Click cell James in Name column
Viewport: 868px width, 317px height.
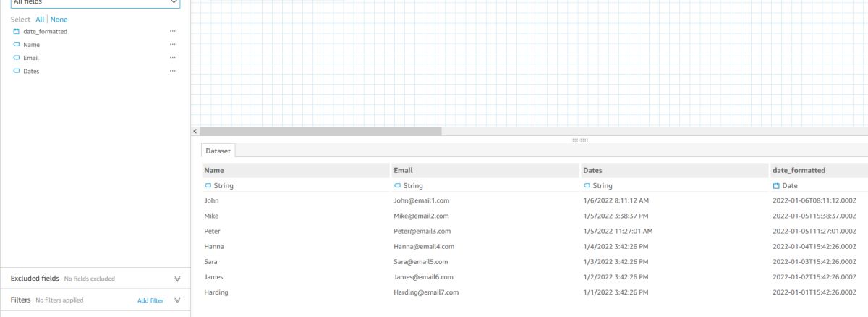click(x=214, y=276)
